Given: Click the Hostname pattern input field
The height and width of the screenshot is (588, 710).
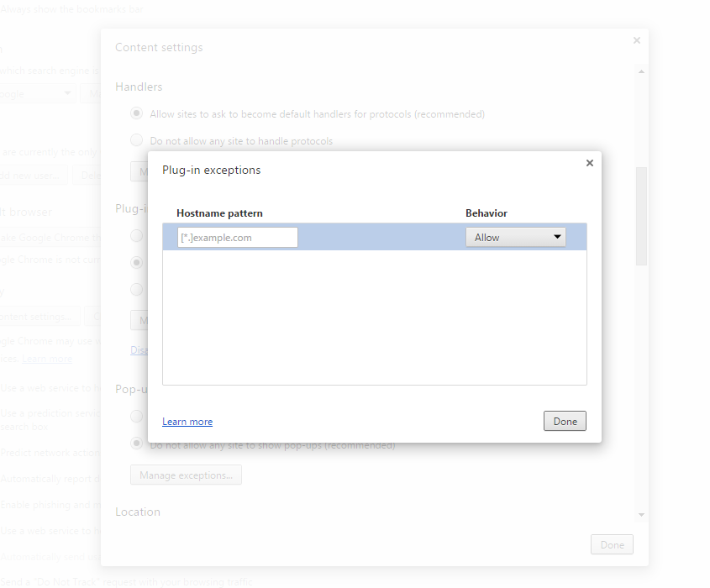Looking at the screenshot, I should pyautogui.click(x=238, y=238).
